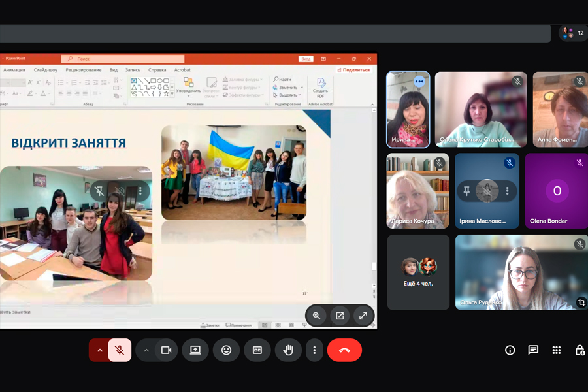Switch to the Слайд-шоу ribbon tab

tap(46, 70)
